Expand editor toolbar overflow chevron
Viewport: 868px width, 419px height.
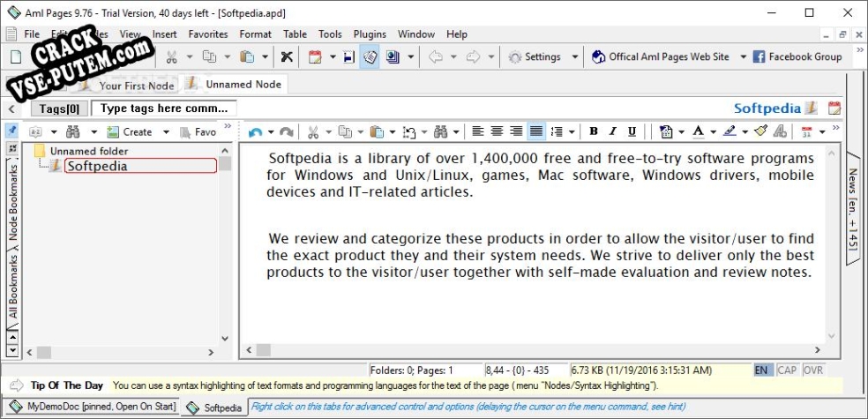coord(835,128)
